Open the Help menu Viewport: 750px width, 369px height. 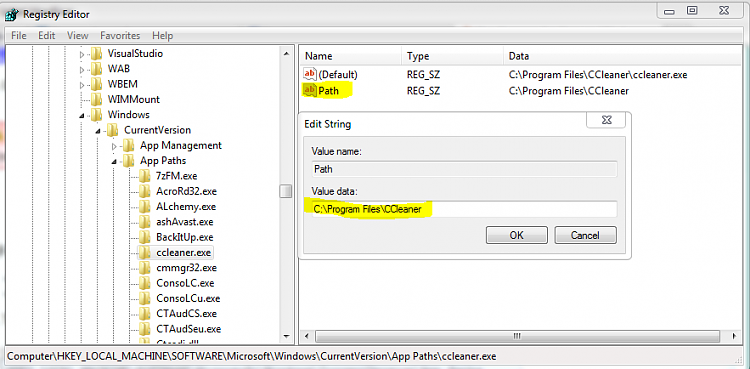(x=163, y=35)
